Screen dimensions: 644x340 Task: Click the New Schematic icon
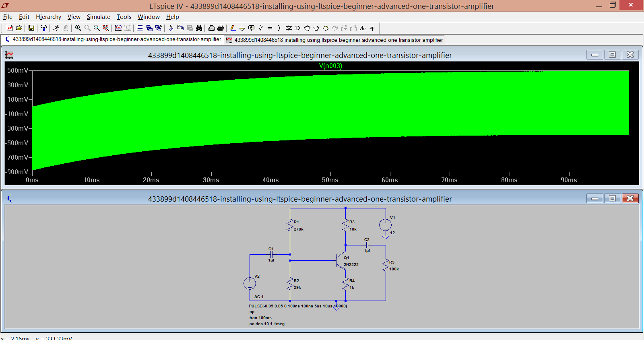10,28
